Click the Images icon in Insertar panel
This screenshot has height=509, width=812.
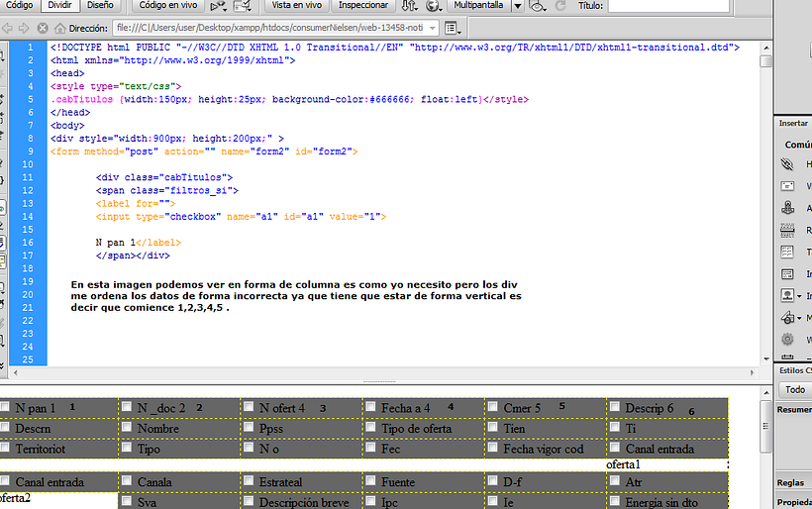(x=787, y=295)
